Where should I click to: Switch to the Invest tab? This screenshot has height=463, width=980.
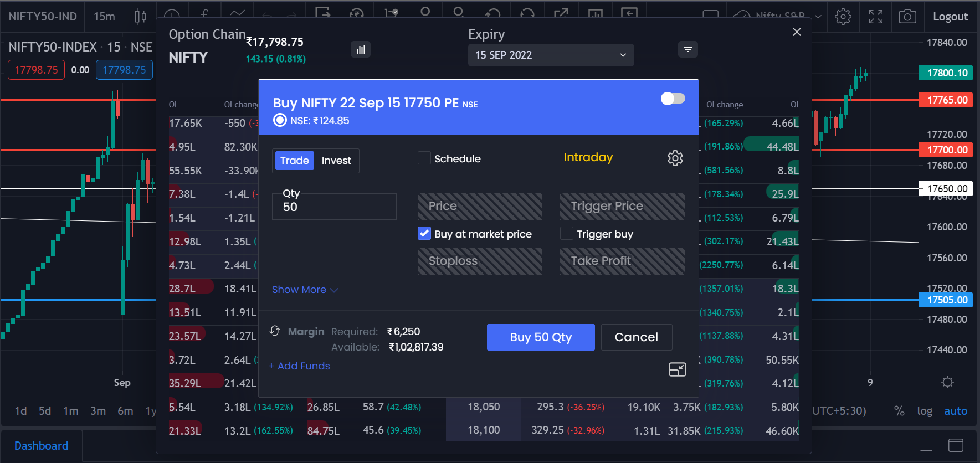coord(336,161)
